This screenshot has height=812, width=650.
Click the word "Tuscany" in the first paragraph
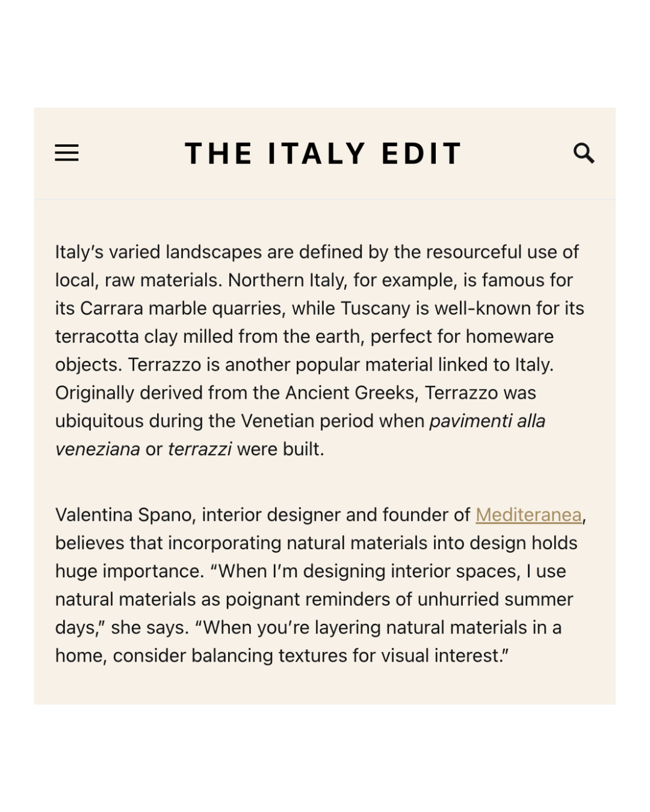376,309
